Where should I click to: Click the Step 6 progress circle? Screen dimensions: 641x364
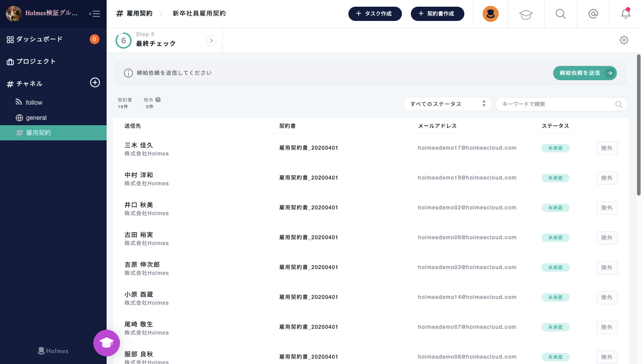click(124, 41)
